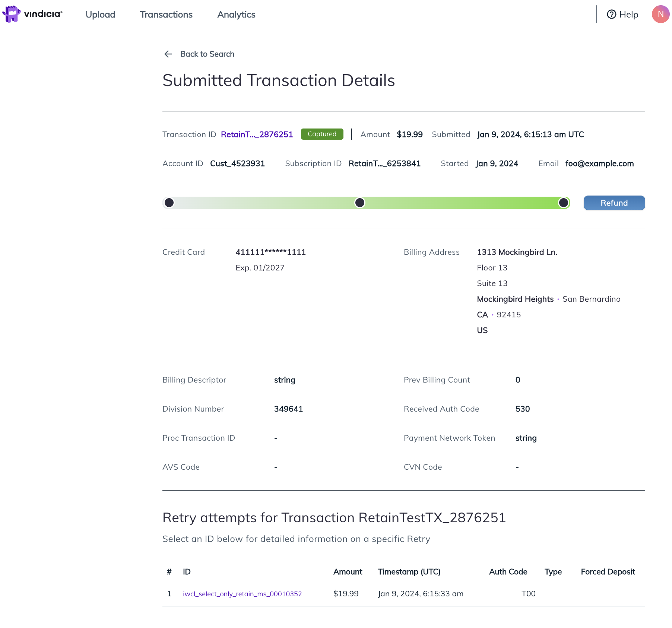Click the Vindicia logo
The image size is (672, 628).
tap(32, 14)
